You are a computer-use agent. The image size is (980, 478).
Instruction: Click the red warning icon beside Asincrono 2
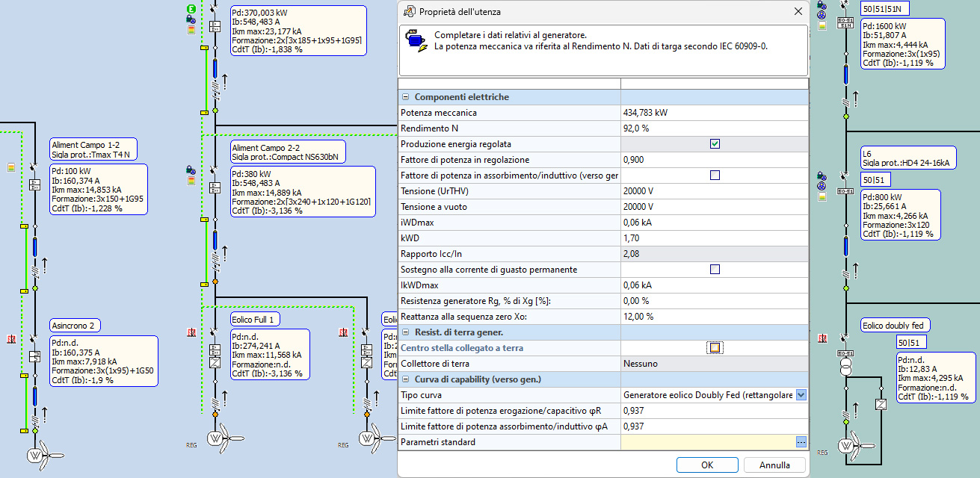click(10, 338)
